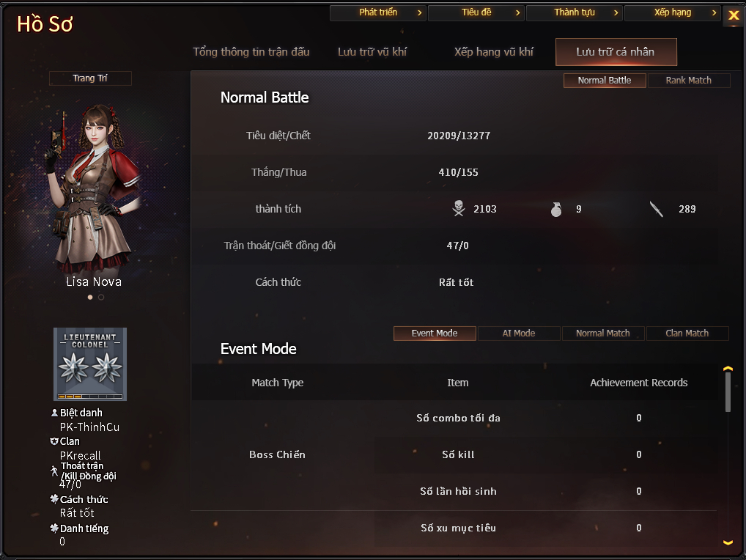Click the scroll down arrow in records list
The height and width of the screenshot is (560, 746).
pyautogui.click(x=728, y=543)
